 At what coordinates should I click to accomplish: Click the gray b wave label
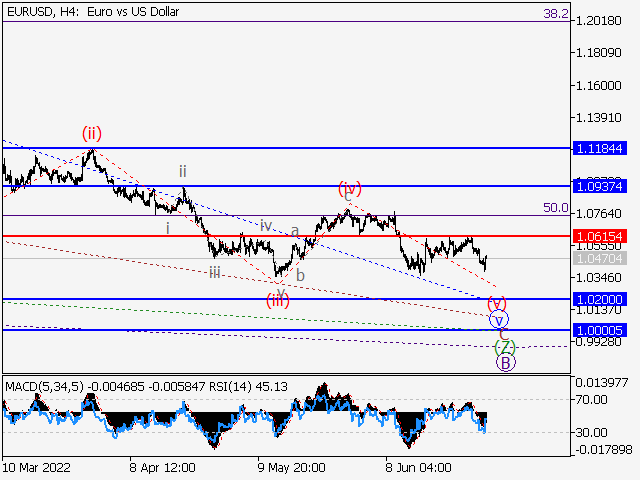coord(300,276)
